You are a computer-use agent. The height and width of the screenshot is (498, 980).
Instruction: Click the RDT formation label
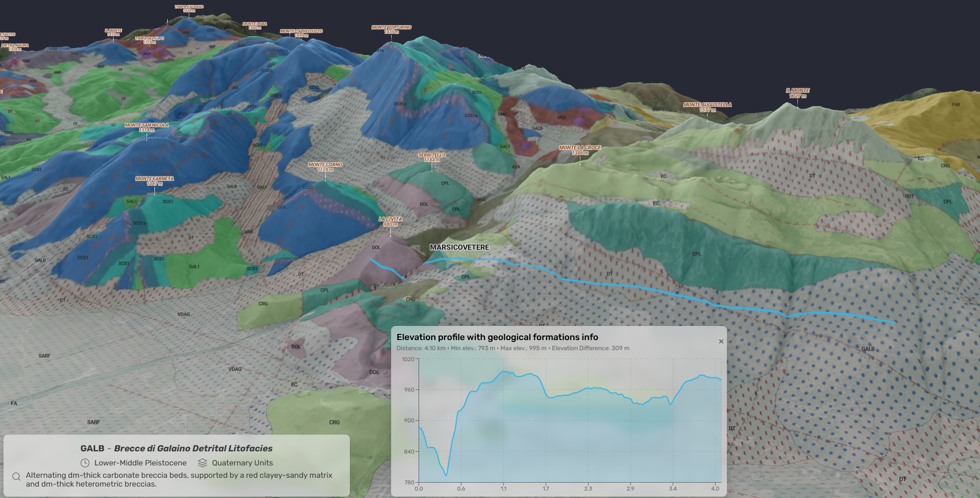tap(909, 196)
